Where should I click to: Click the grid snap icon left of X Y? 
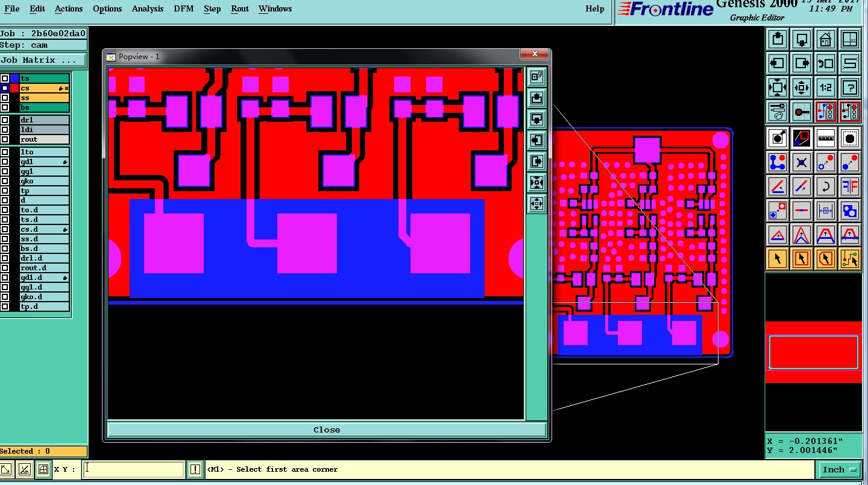43,469
